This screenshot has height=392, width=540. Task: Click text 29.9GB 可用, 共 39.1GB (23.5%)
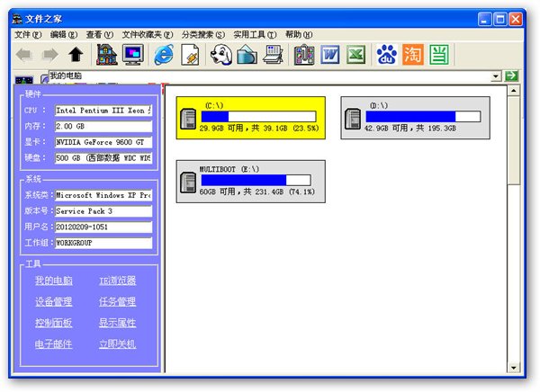pos(259,129)
